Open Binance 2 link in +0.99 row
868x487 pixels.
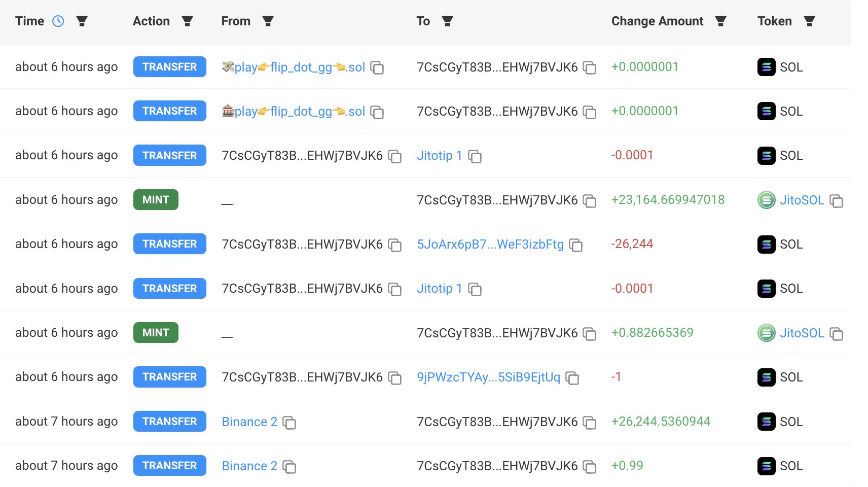[x=249, y=466]
